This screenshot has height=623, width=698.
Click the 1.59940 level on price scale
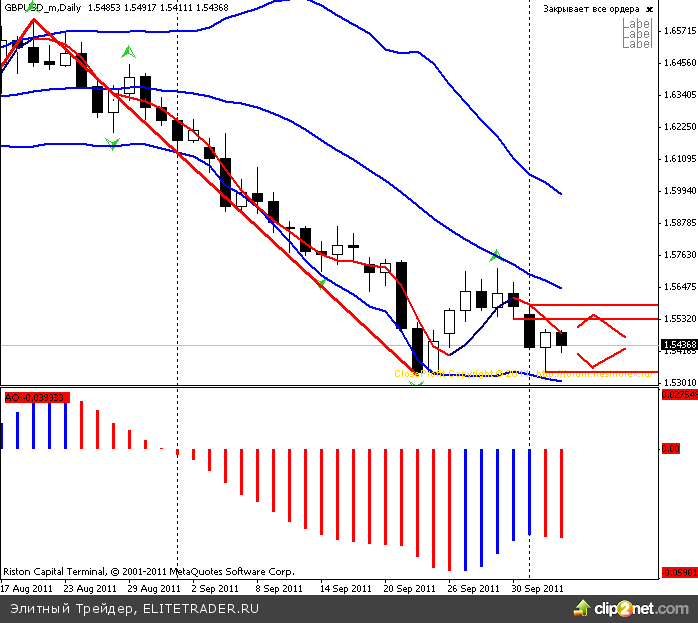click(679, 191)
